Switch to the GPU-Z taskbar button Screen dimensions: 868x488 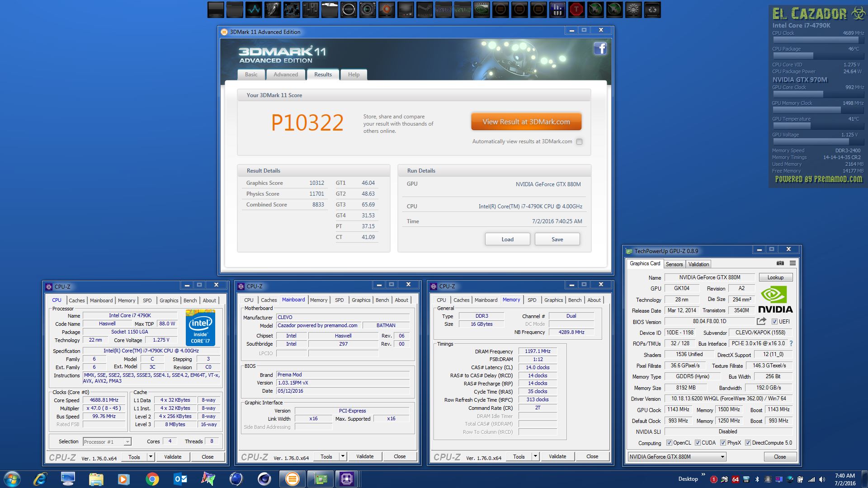320,479
